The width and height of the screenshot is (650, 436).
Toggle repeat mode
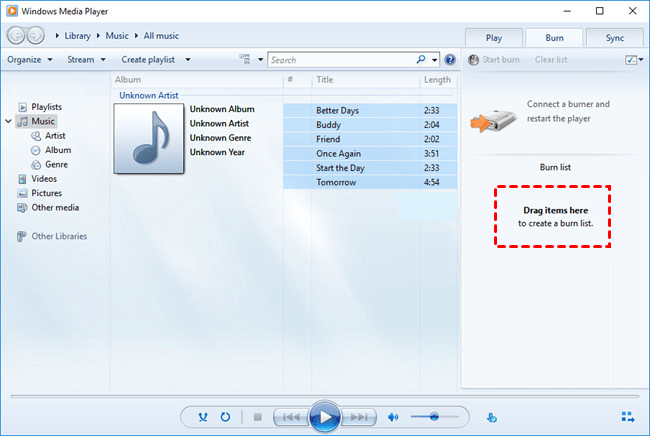225,417
